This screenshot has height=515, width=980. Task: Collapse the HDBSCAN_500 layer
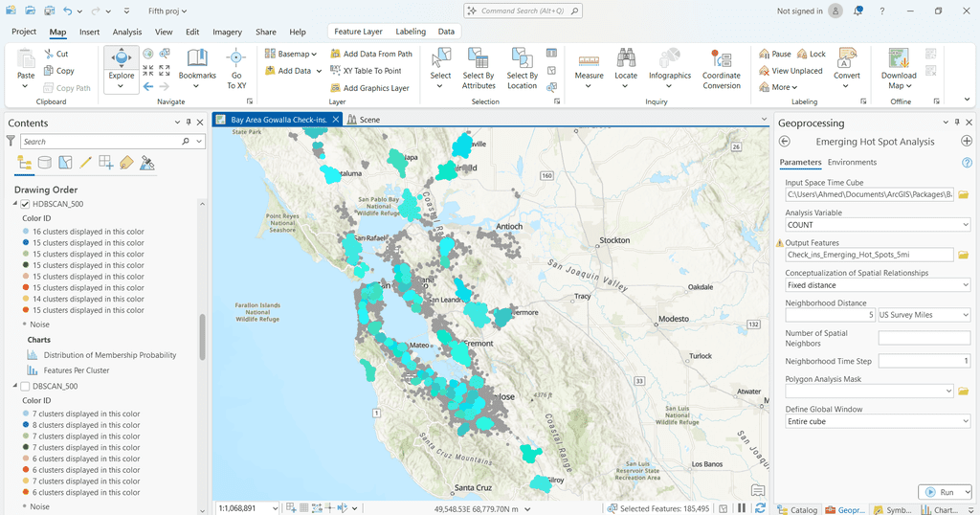click(x=15, y=204)
